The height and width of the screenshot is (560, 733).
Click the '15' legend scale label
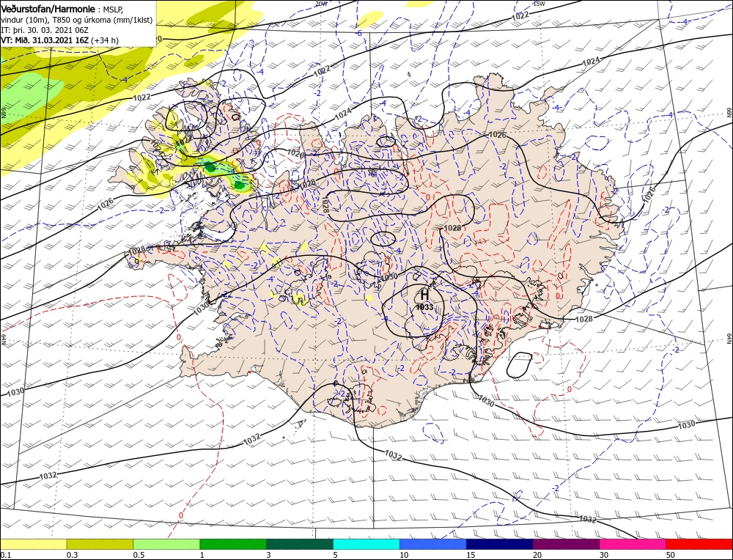[471, 555]
